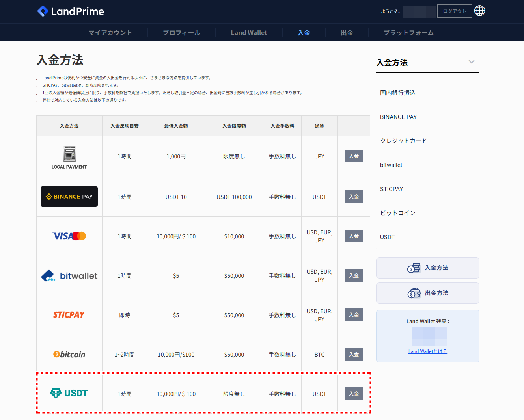Click 入金 button for STICPAY row
Image resolution: width=524 pixels, height=420 pixels.
[354, 315]
